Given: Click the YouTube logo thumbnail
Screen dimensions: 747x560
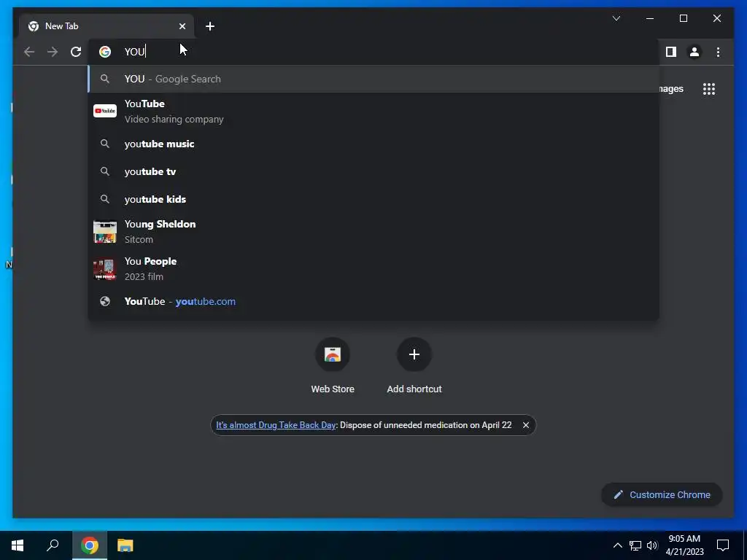Looking at the screenshot, I should (105, 111).
